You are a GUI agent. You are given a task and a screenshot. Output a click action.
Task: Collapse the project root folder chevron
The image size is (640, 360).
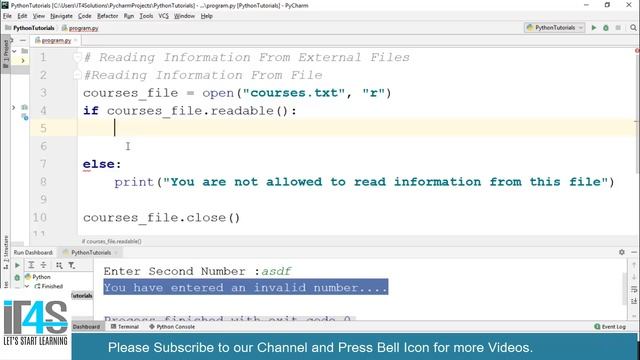coord(14,51)
